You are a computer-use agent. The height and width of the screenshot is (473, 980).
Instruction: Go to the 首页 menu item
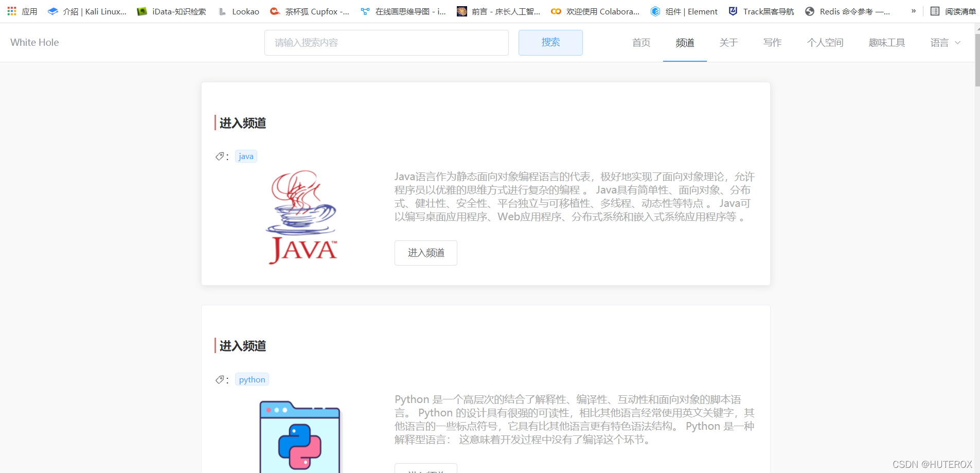pyautogui.click(x=641, y=43)
